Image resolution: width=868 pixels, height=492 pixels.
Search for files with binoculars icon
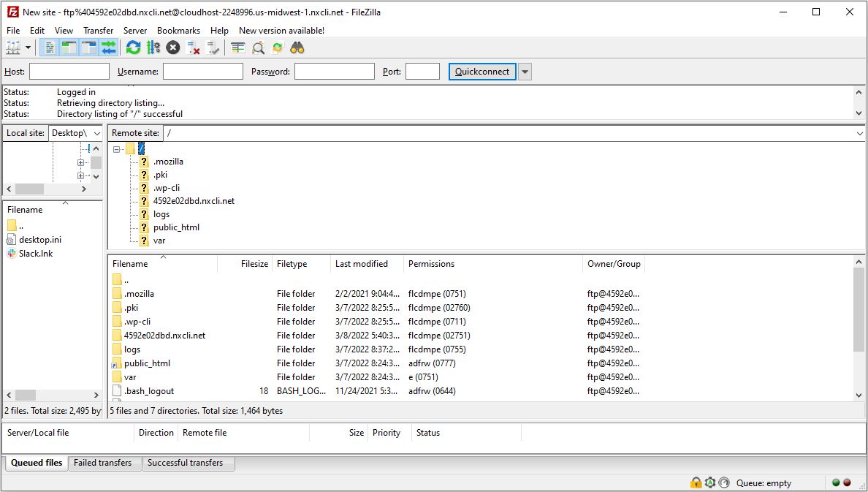tap(297, 48)
